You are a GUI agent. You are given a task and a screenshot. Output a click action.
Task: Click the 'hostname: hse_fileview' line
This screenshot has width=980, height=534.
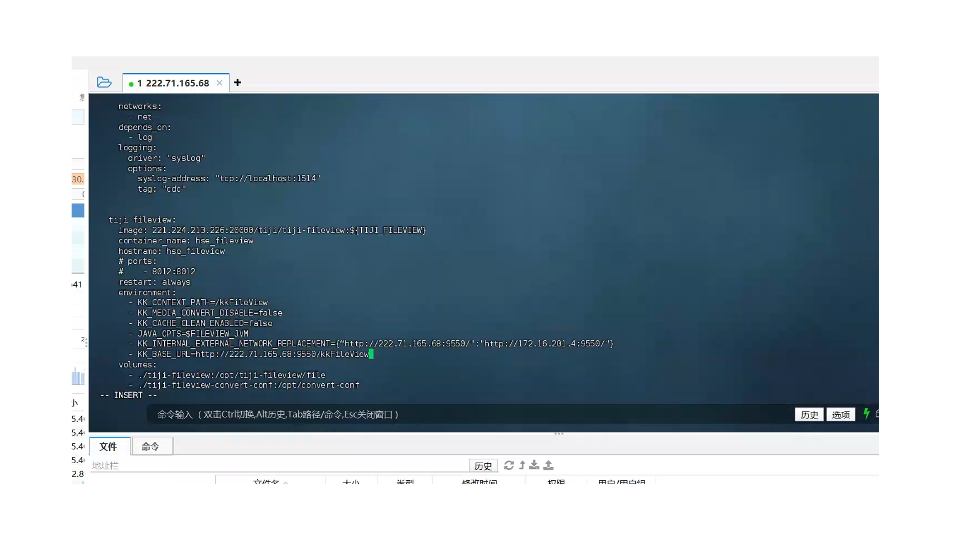171,251
